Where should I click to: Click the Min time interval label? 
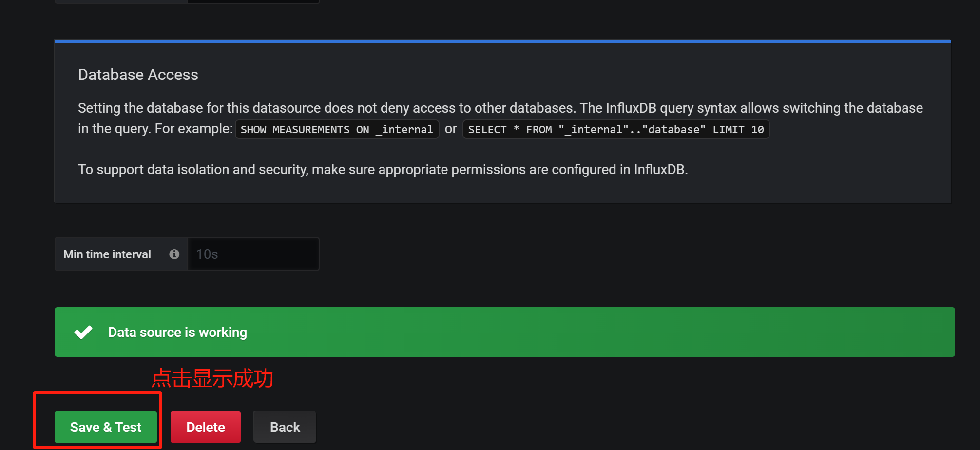[107, 254]
